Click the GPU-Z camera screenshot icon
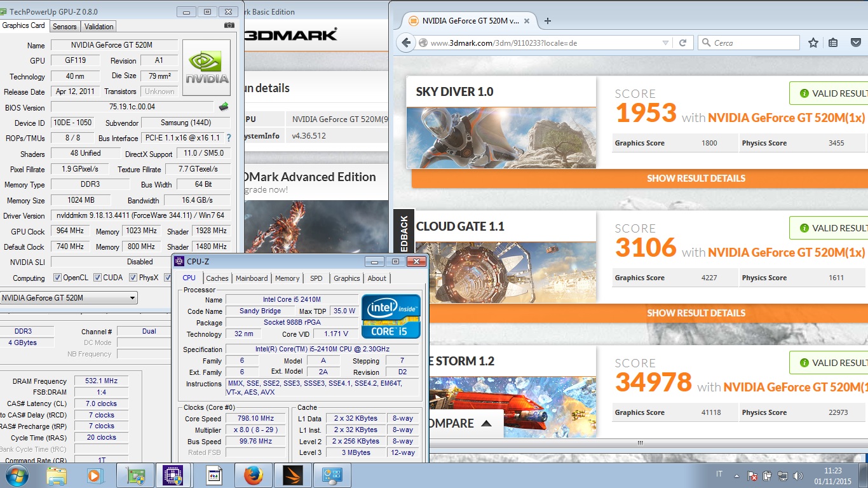Screen dimensions: 868x488 [229, 25]
